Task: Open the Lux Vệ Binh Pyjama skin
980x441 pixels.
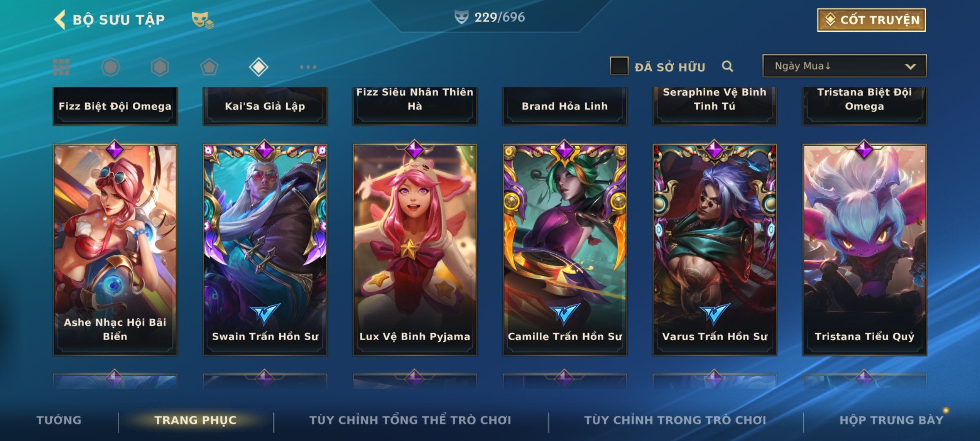Action: point(415,249)
